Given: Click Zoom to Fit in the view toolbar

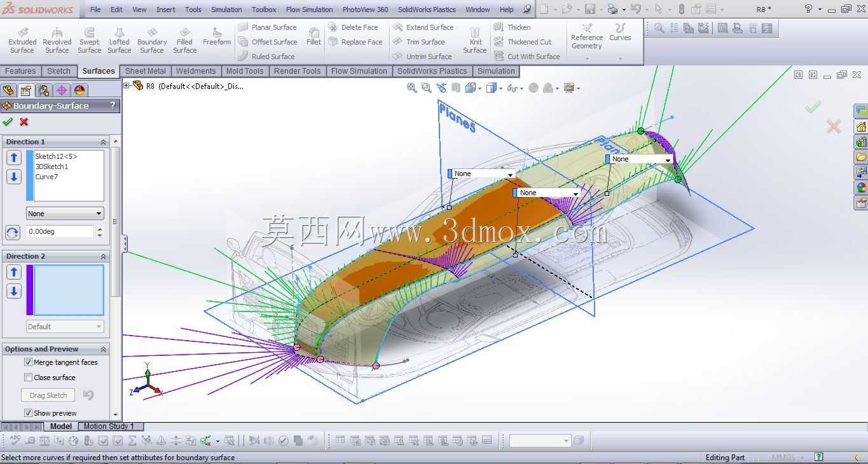Looking at the screenshot, I should (x=412, y=88).
